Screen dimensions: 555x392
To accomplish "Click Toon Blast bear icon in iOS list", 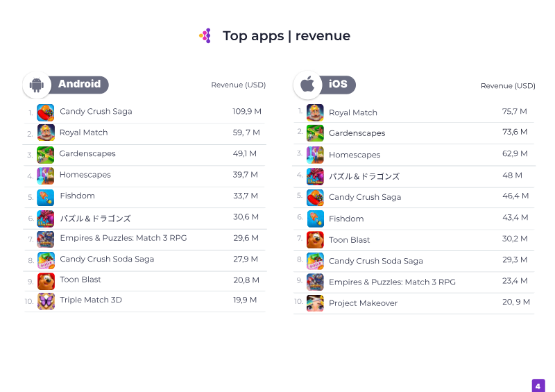I will click(x=315, y=240).
